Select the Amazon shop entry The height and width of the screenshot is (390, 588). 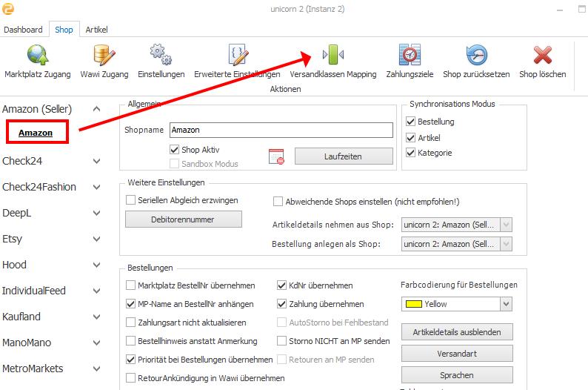pos(36,133)
